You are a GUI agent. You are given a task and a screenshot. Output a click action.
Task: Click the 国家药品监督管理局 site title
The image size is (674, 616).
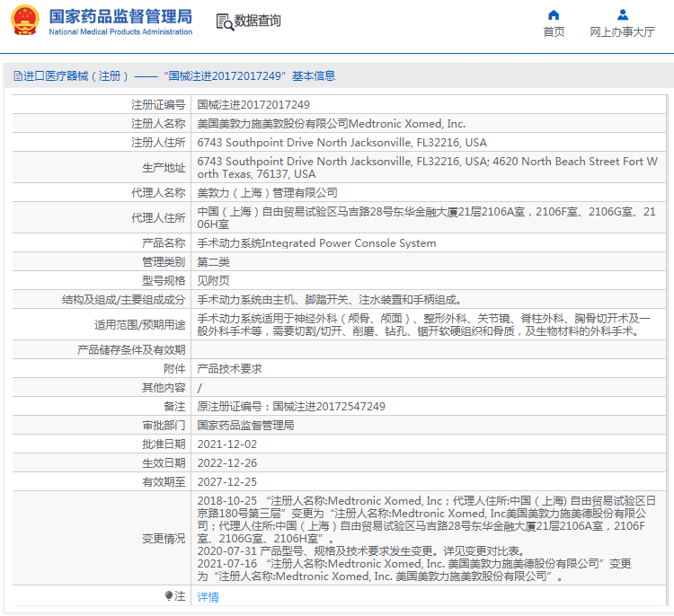(x=120, y=16)
